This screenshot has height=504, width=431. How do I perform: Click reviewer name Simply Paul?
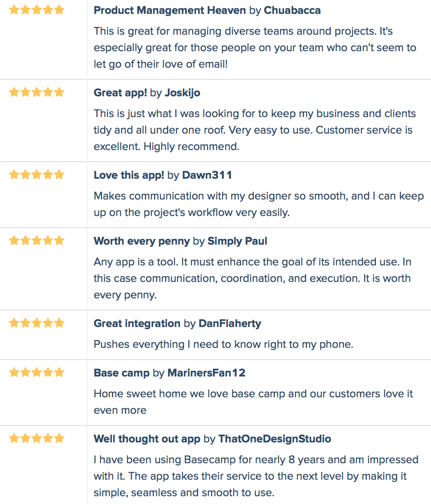[x=237, y=241]
